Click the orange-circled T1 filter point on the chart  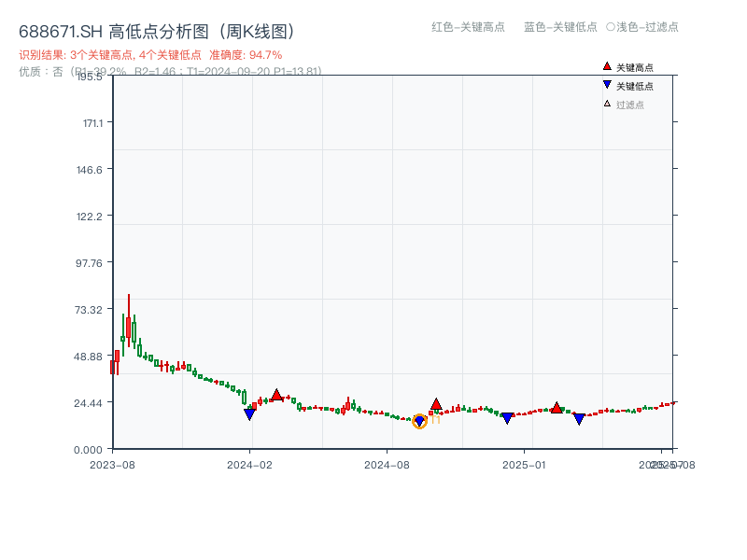(x=420, y=421)
